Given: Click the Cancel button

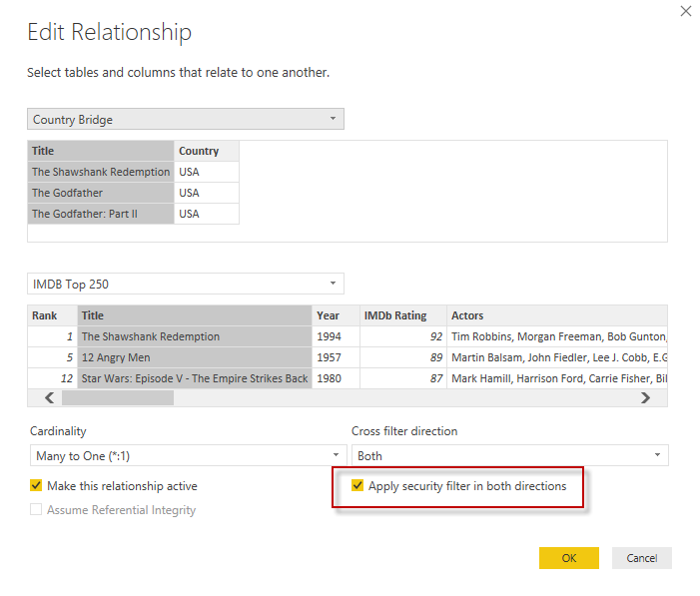Looking at the screenshot, I should 641,558.
